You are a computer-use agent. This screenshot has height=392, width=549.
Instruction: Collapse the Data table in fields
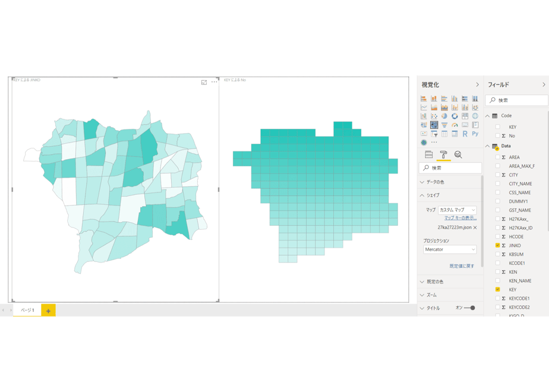(487, 146)
